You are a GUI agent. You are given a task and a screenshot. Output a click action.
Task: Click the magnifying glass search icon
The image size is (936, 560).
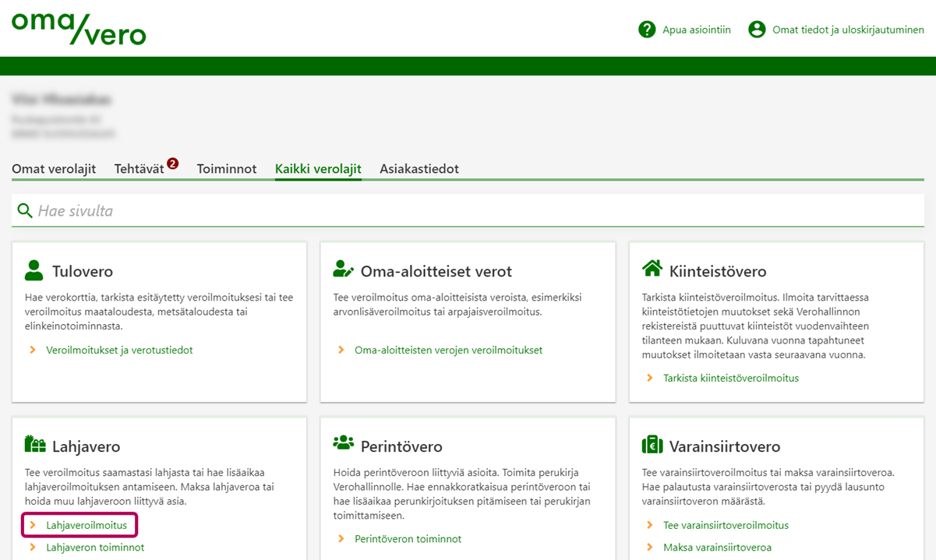pyautogui.click(x=25, y=211)
